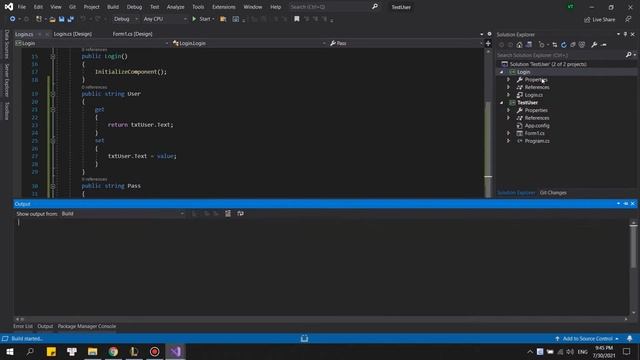Click the code editor vertical scrollbar
Viewport: 640px width, 360px height.
point(488,124)
